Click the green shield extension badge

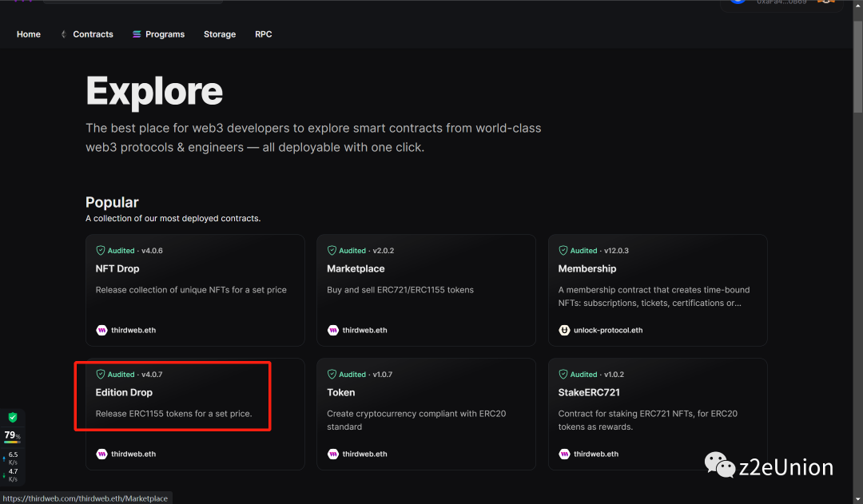(x=13, y=417)
